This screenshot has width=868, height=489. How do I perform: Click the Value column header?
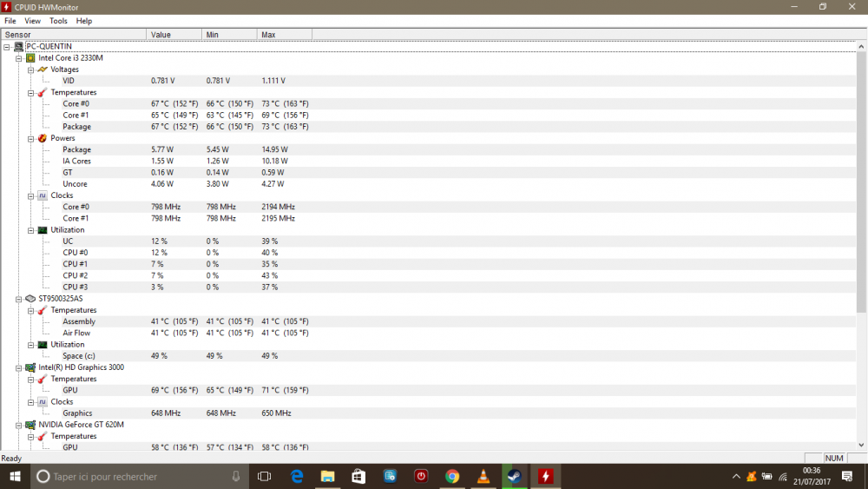click(174, 35)
